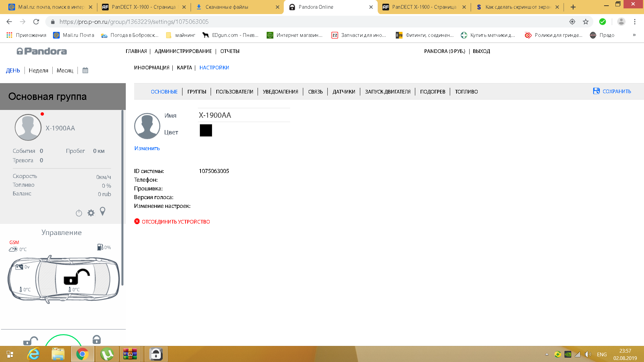
Task: Click the Изменить avatar link
Action: [x=147, y=148]
